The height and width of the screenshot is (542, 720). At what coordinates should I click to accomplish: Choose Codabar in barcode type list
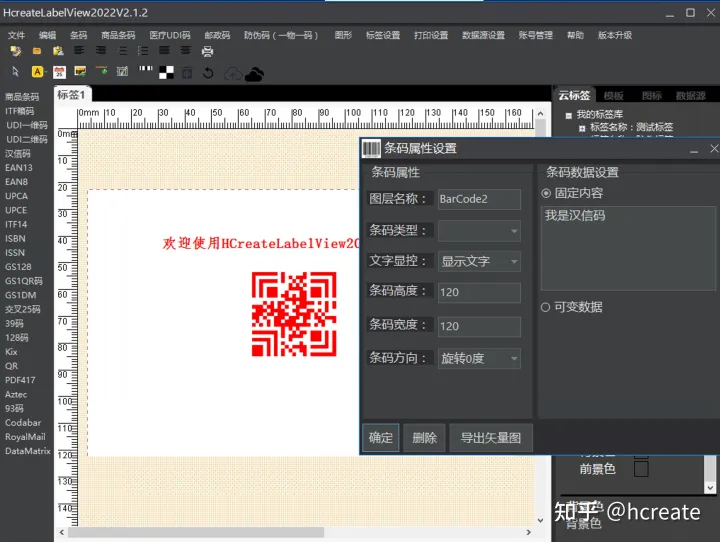[x=23, y=423]
